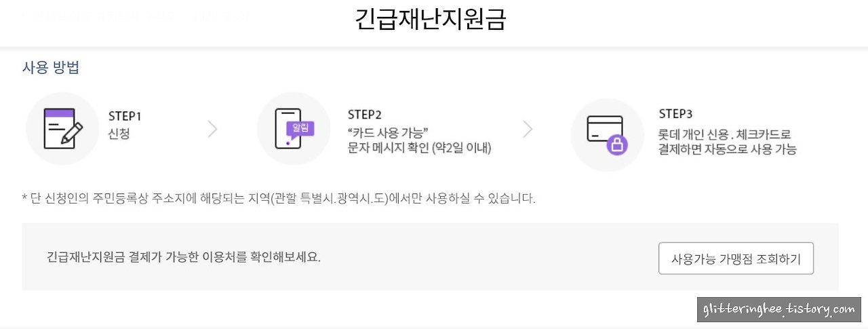
Task: Click the purple 알림 speech bubble
Action: point(300,129)
